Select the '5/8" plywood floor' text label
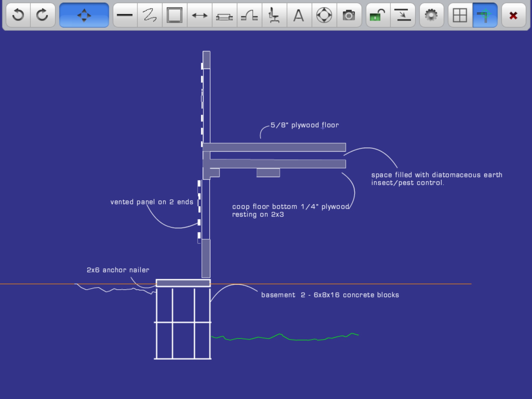 [x=304, y=125]
